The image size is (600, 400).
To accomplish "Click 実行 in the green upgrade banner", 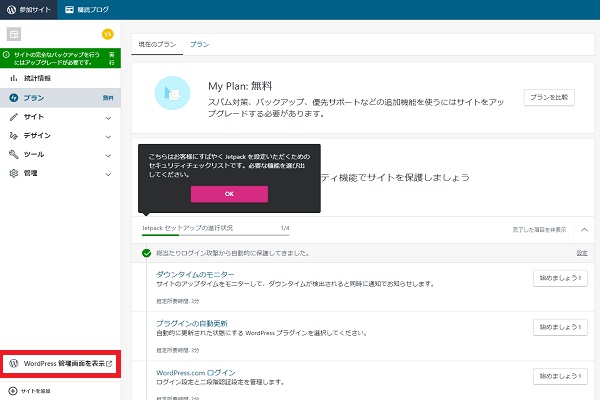I will [111, 58].
